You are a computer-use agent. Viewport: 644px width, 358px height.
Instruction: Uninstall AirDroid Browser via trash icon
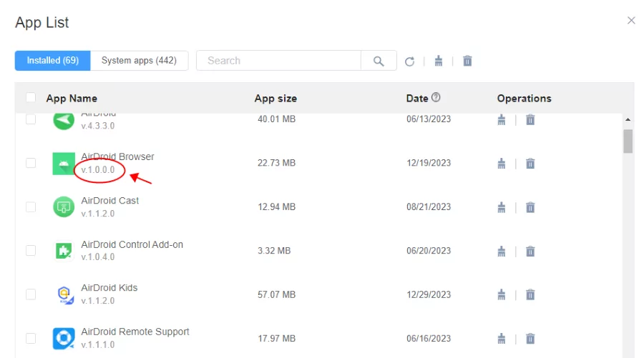[530, 164]
